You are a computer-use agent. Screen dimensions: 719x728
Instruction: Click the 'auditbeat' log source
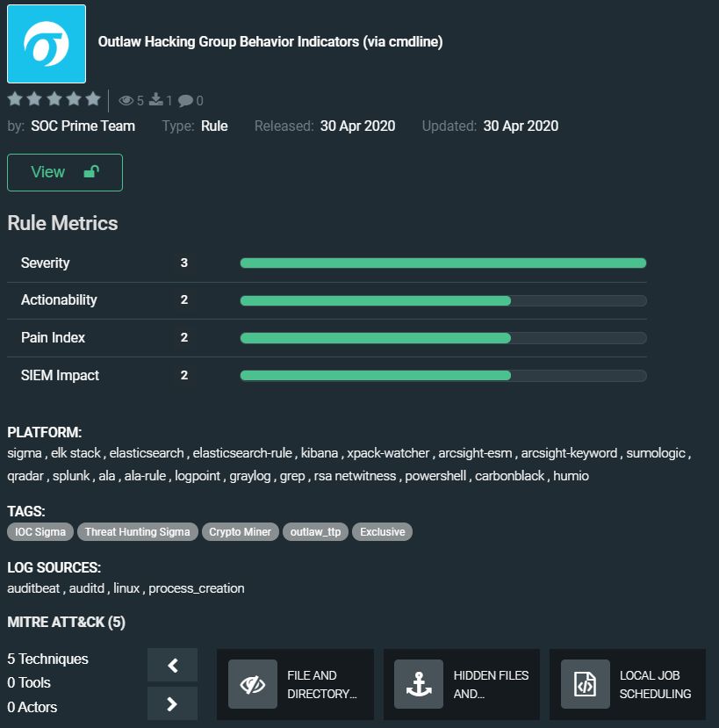pos(33,588)
